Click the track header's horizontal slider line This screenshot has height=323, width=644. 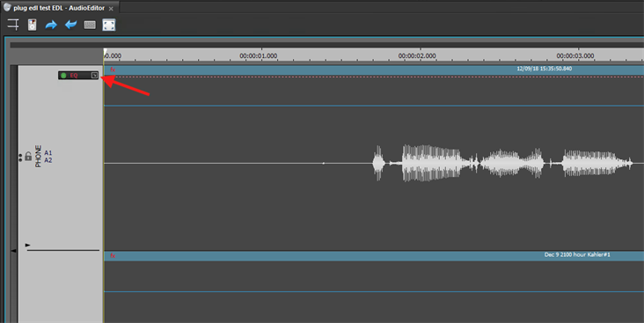(63, 250)
